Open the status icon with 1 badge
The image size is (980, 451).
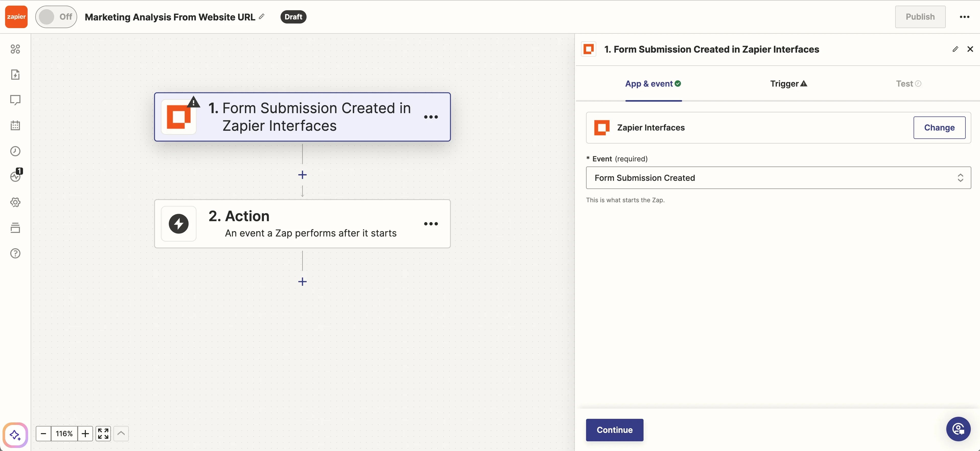pos(15,176)
